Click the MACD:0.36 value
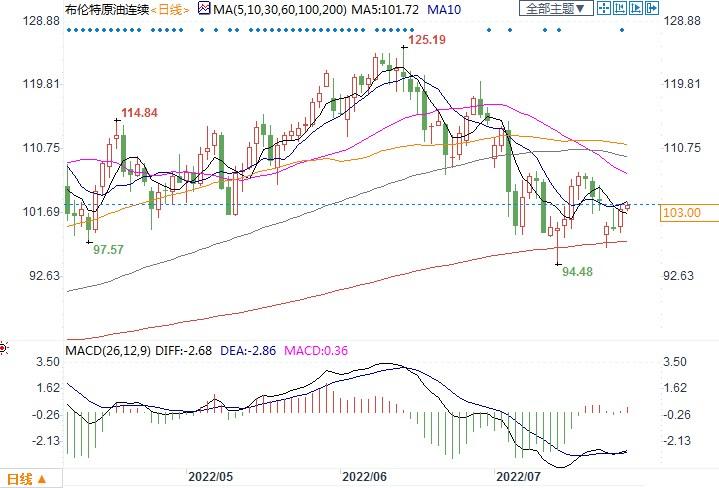Viewport: 719px width, 488px height. tap(316, 351)
